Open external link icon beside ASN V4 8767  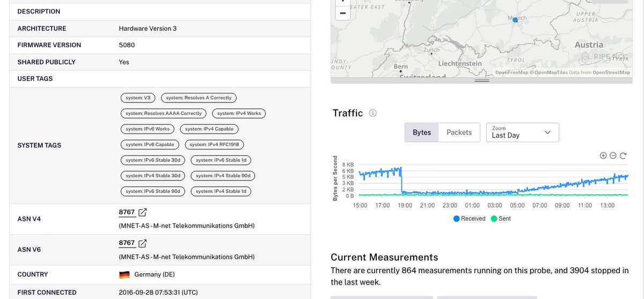(142, 213)
